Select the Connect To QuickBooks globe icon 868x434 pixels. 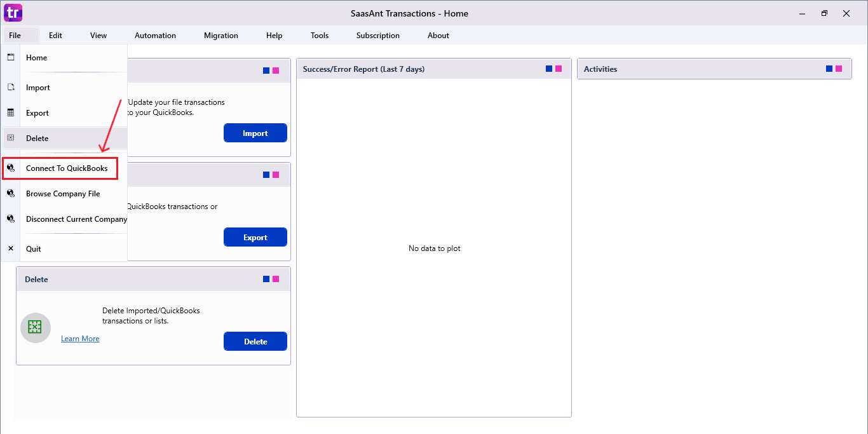[11, 168]
